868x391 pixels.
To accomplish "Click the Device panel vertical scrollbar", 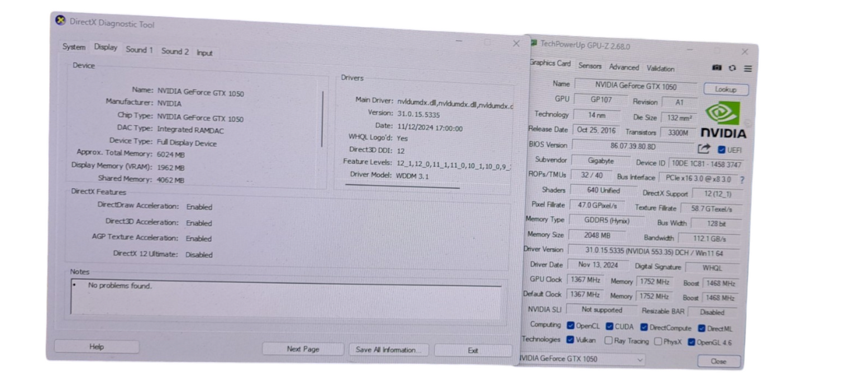I will pyautogui.click(x=322, y=118).
